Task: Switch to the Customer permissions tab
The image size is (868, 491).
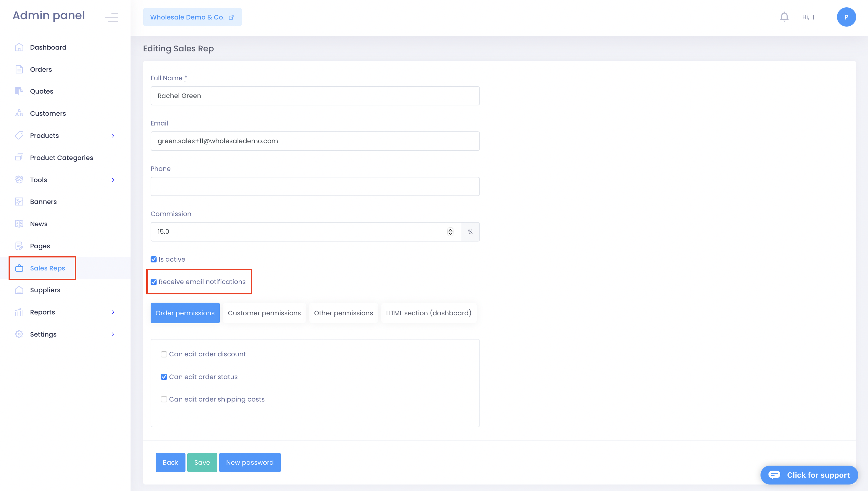Action: pos(264,313)
